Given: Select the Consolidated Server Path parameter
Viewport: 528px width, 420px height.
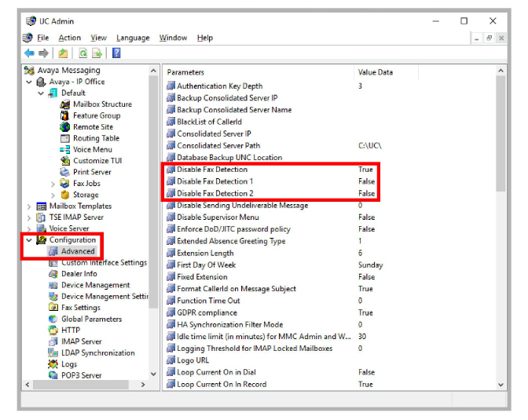Looking at the screenshot, I should [x=218, y=146].
